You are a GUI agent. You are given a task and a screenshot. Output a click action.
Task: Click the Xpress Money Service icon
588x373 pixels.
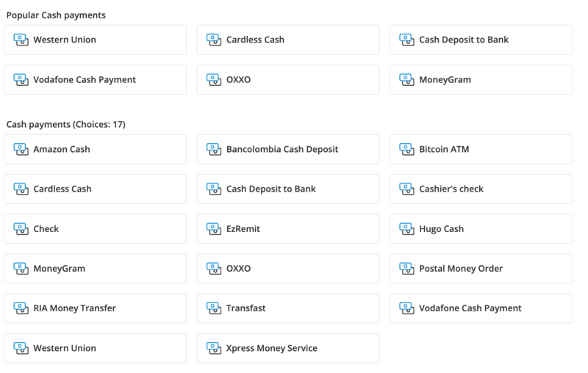tap(214, 348)
